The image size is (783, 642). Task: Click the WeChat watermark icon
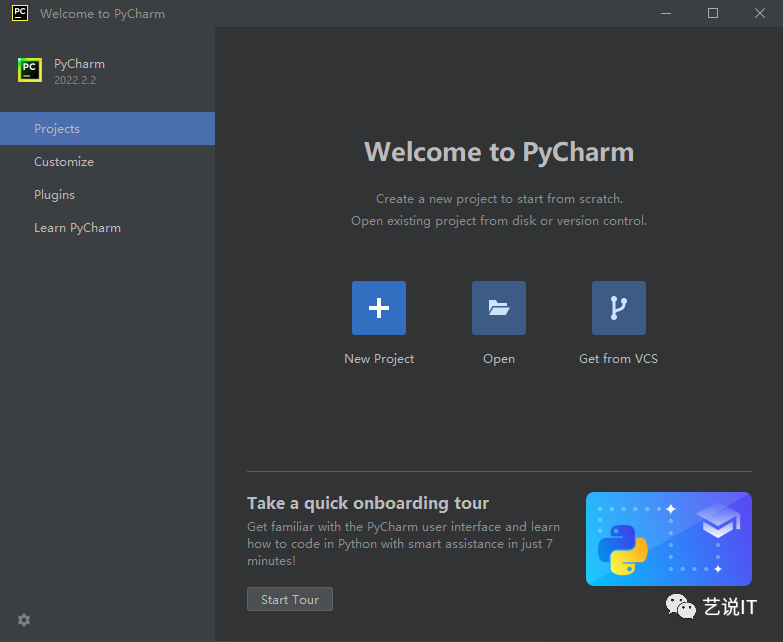click(681, 606)
